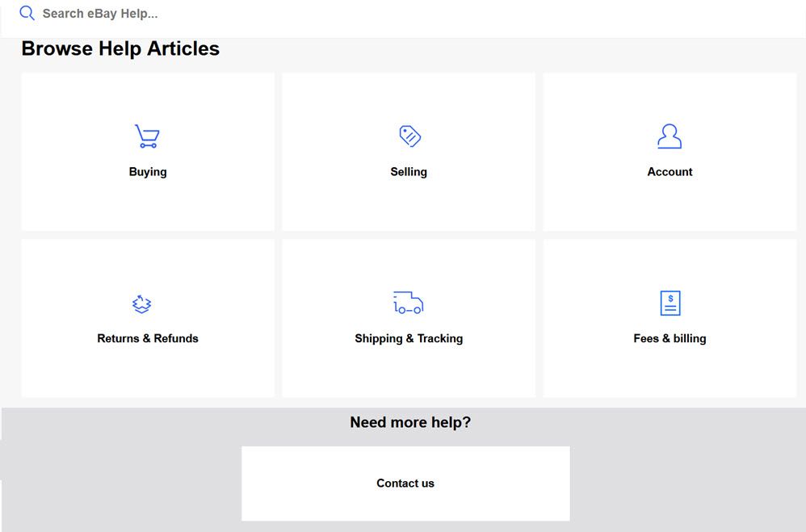Go to Returns & Refunds label

tap(148, 338)
